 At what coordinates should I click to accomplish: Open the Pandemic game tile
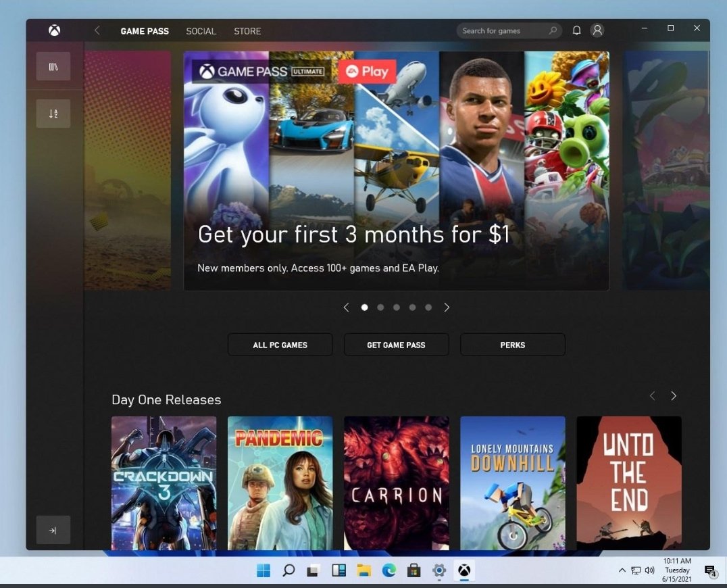(x=280, y=483)
